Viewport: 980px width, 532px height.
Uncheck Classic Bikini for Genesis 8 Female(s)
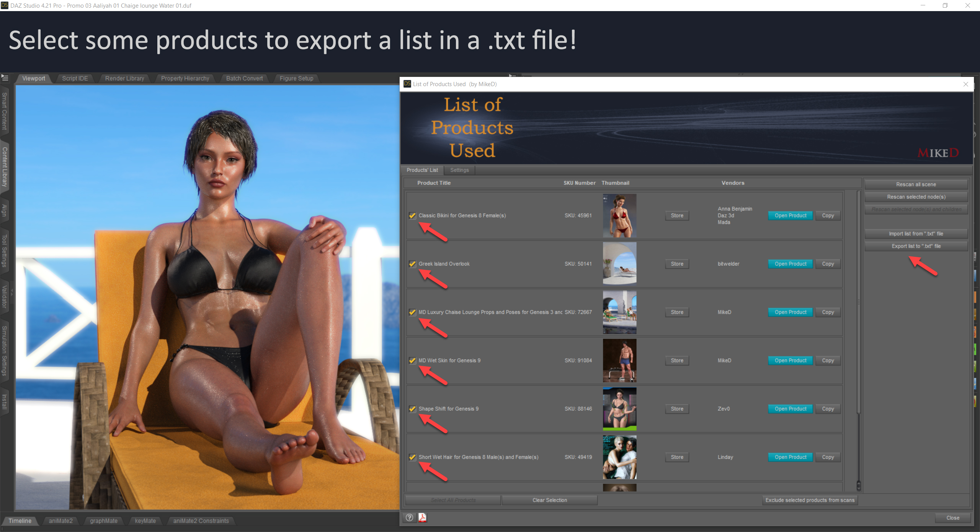click(412, 215)
